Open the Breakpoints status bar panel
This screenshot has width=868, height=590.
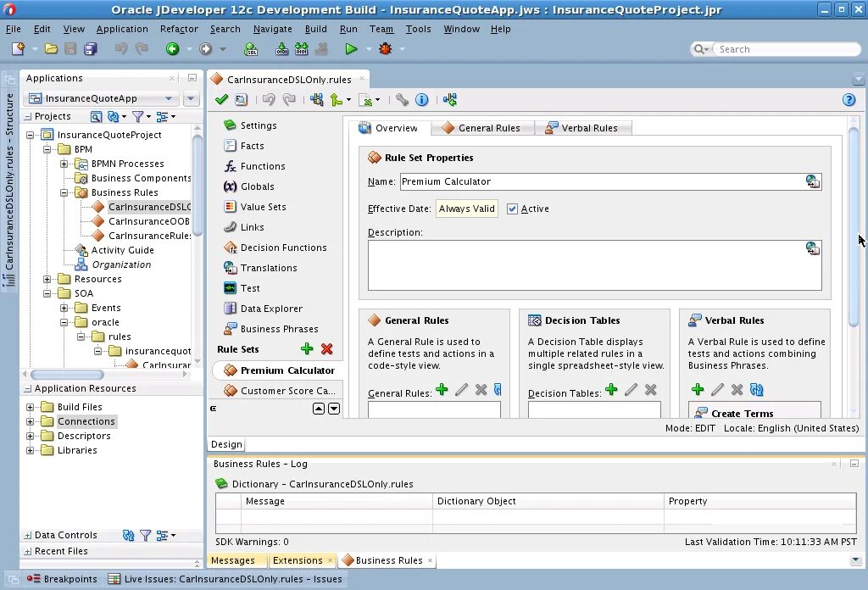tap(62, 579)
